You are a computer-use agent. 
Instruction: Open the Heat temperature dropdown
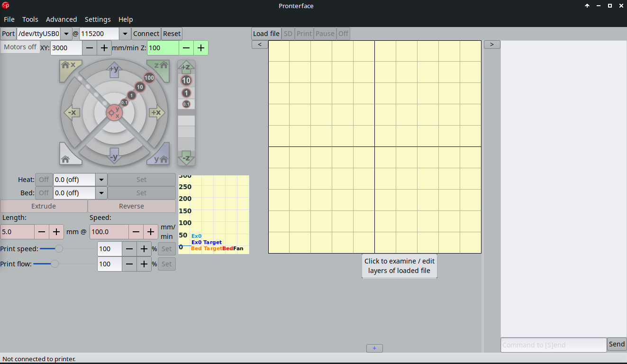101,180
